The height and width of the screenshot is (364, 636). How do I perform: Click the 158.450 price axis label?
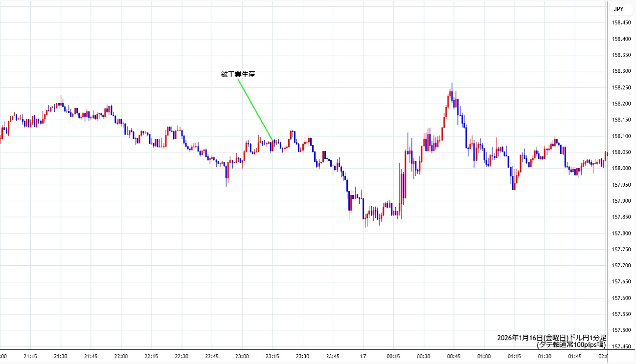(x=620, y=23)
